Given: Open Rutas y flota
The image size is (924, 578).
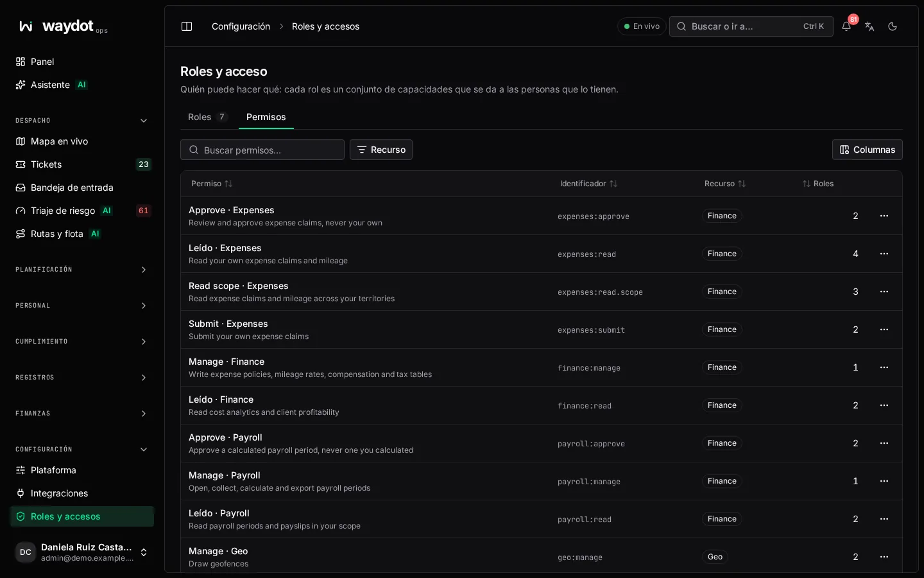Looking at the screenshot, I should click(82, 234).
